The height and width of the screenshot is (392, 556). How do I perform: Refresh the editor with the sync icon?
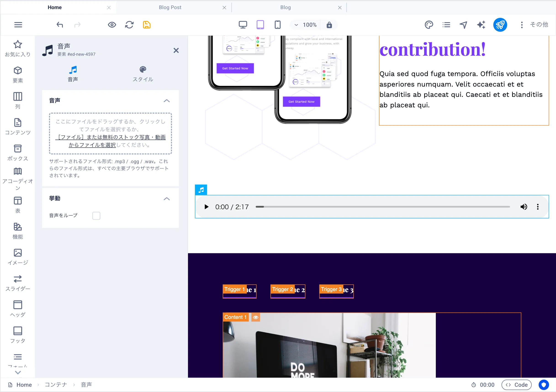[129, 25]
